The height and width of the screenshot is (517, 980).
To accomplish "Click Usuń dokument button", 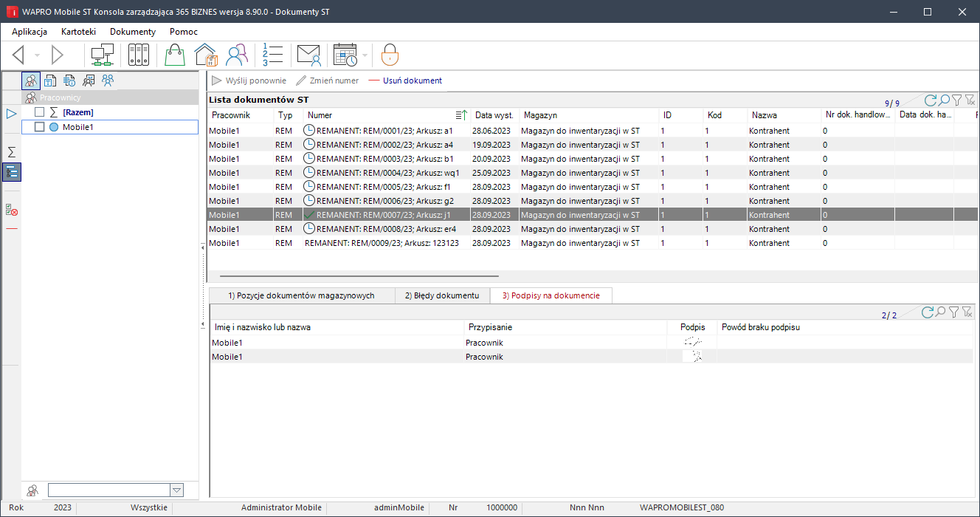I will click(x=405, y=81).
